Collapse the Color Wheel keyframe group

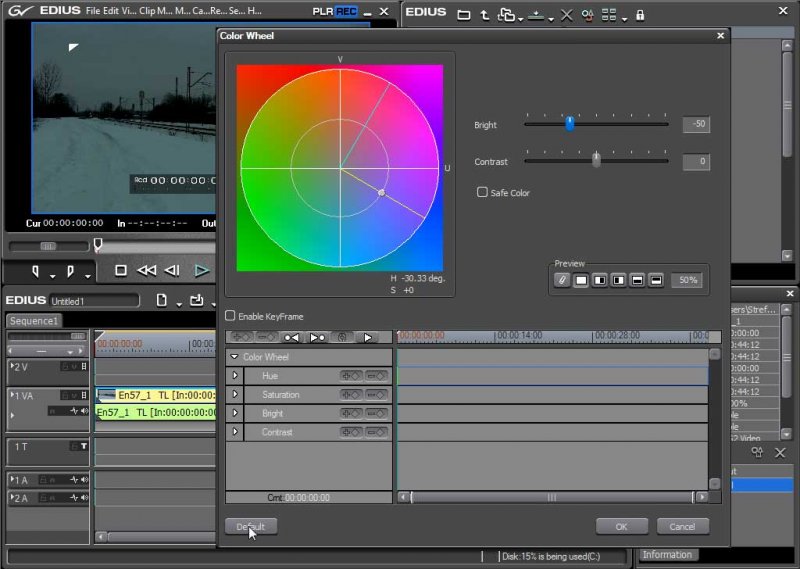pyautogui.click(x=234, y=357)
